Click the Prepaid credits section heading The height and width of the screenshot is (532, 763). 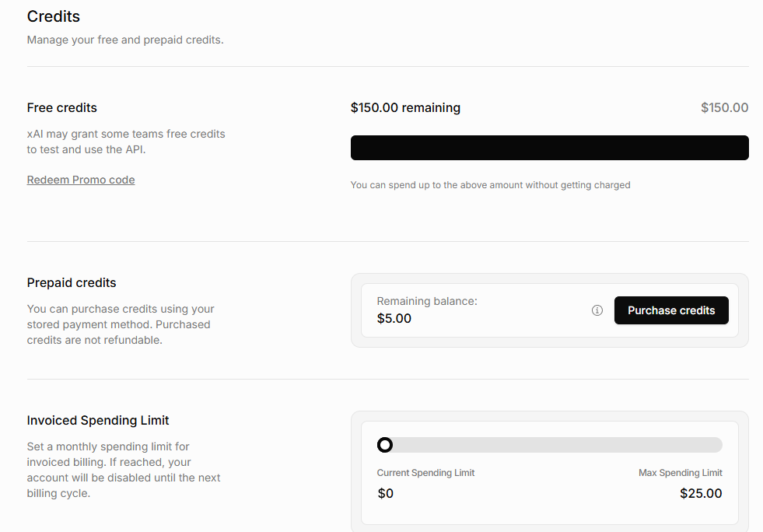72,283
